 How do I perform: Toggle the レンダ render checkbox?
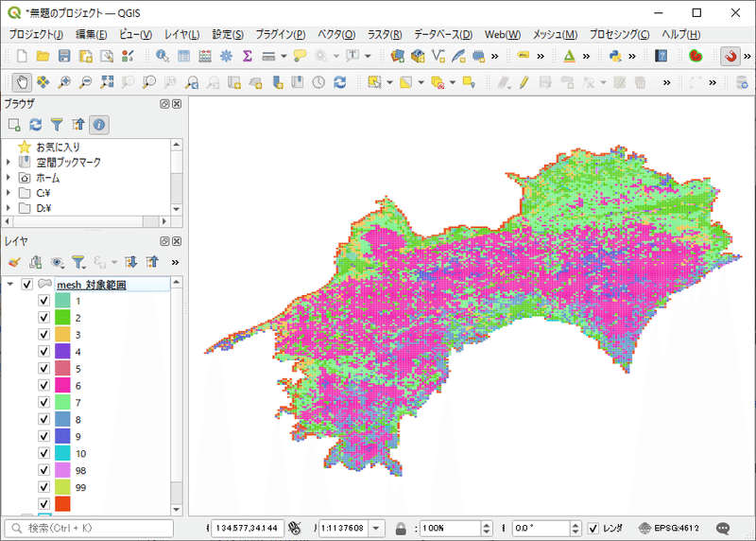593,528
